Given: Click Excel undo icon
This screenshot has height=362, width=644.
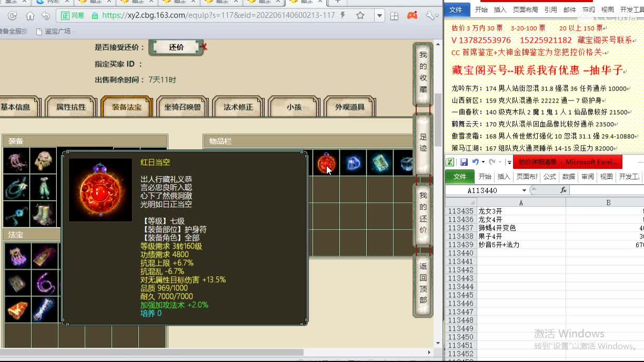Looking at the screenshot, I should coord(475,162).
